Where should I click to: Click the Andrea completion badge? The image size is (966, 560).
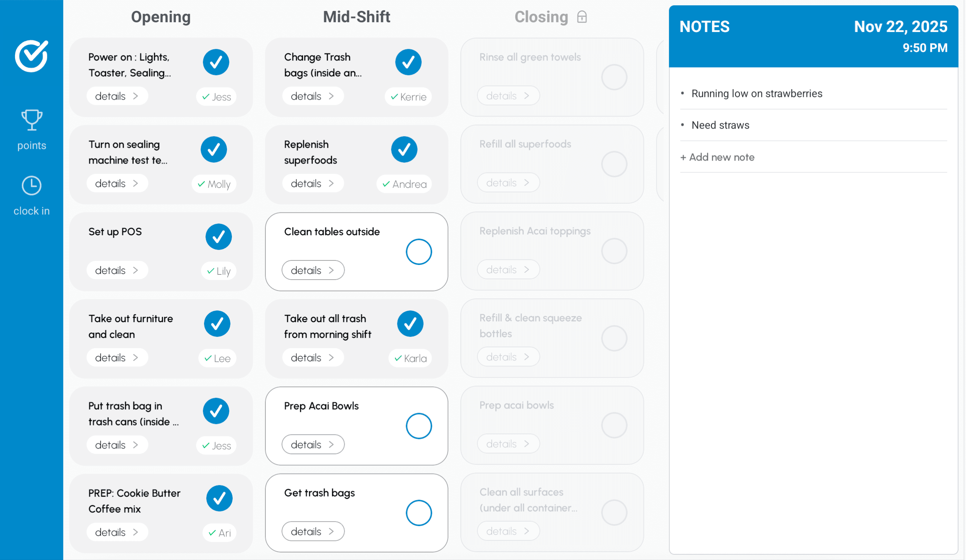pyautogui.click(x=404, y=185)
